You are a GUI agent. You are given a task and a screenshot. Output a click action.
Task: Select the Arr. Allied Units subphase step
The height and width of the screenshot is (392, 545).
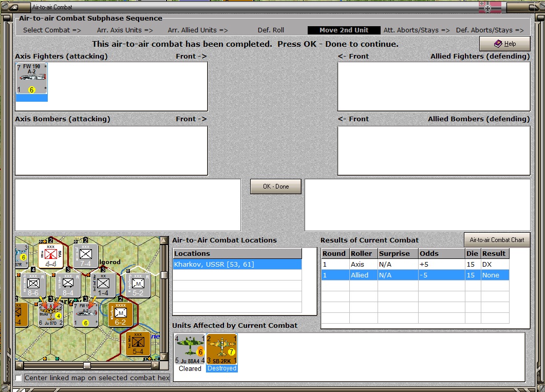pos(198,30)
